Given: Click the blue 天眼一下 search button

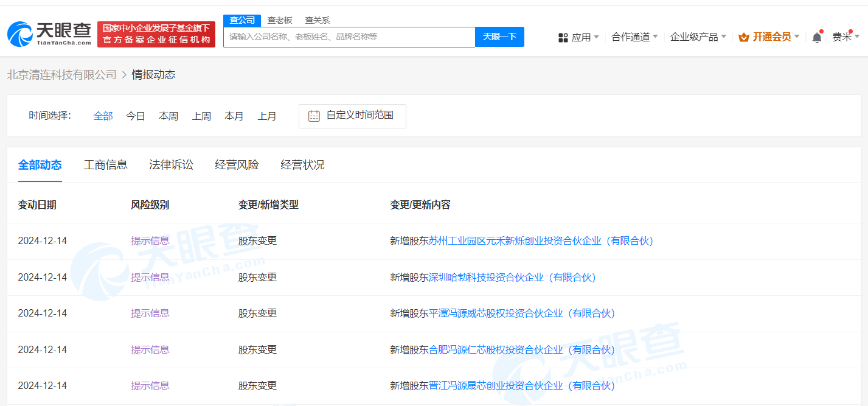Looking at the screenshot, I should coord(499,37).
